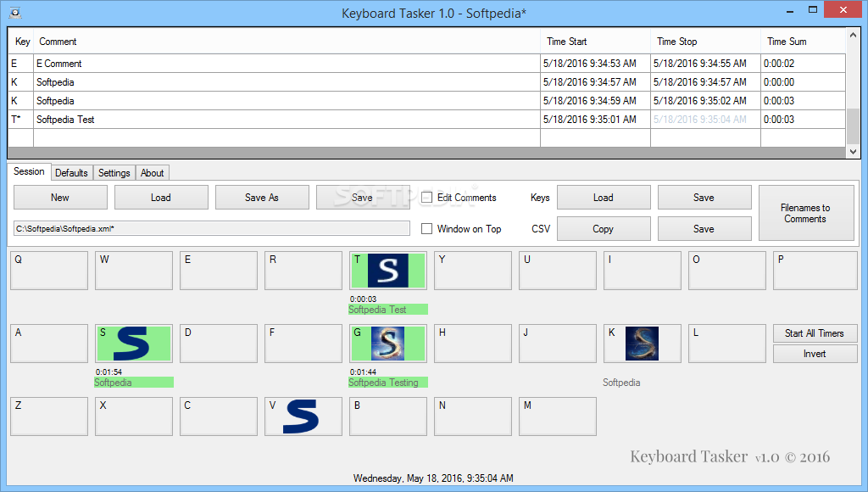The image size is (868, 492).
Task: Toggle the Window on Top checkbox
Action: tap(427, 229)
